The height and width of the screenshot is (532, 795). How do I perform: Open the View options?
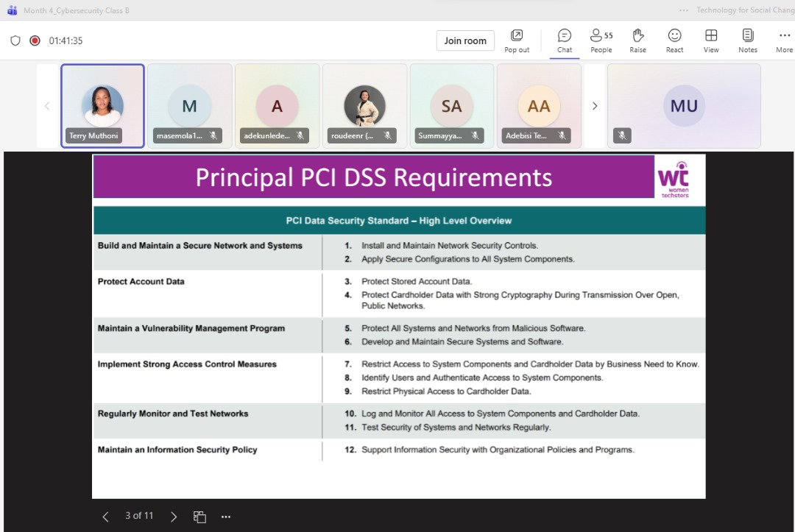click(x=710, y=40)
